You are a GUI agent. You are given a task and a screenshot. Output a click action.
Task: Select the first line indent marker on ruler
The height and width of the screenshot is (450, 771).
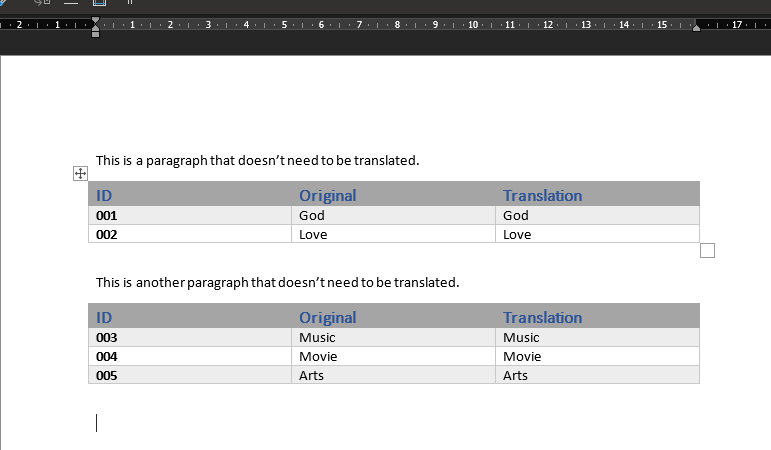click(95, 21)
